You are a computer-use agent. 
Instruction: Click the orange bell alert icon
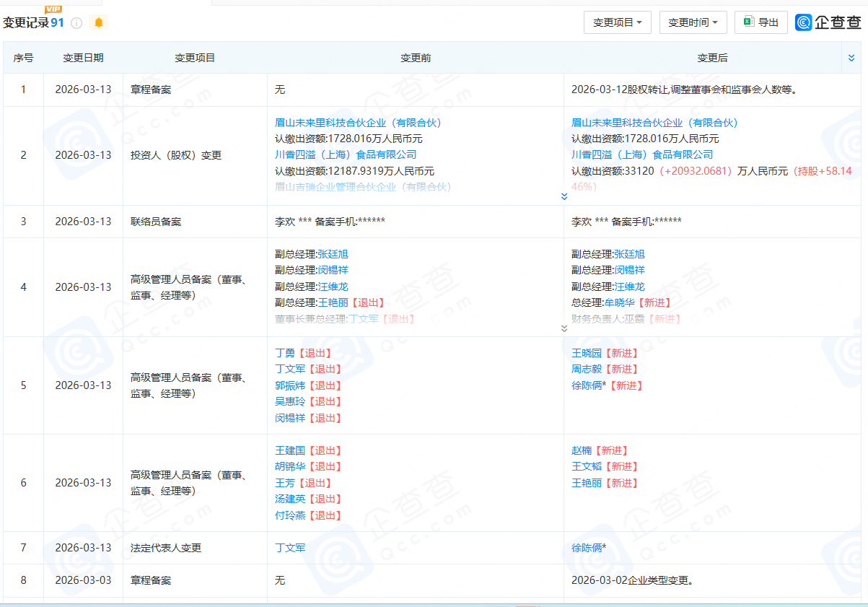[x=99, y=23]
